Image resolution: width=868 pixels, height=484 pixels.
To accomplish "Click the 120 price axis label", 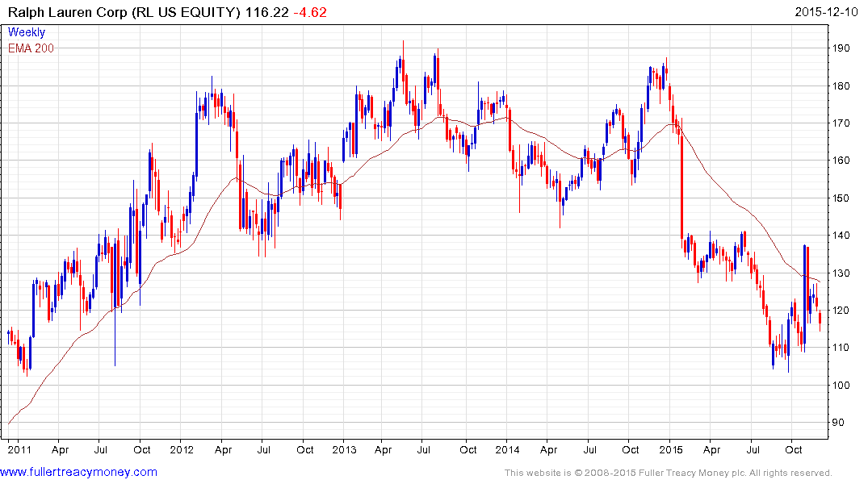I will 841,311.
